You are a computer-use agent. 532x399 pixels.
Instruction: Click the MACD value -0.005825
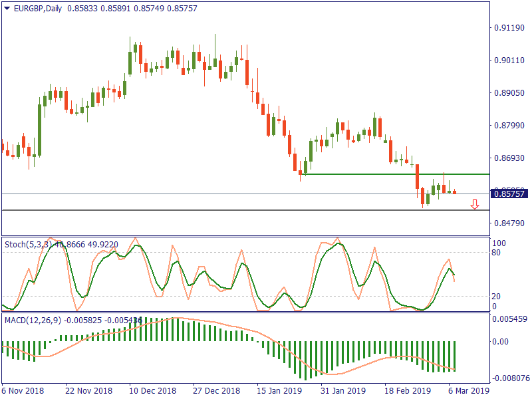click(82, 321)
